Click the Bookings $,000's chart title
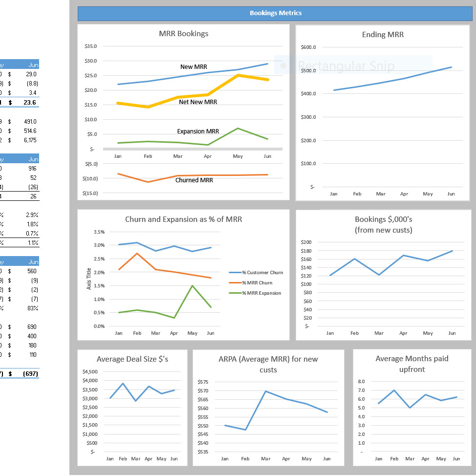The height and width of the screenshot is (476, 476). click(383, 224)
